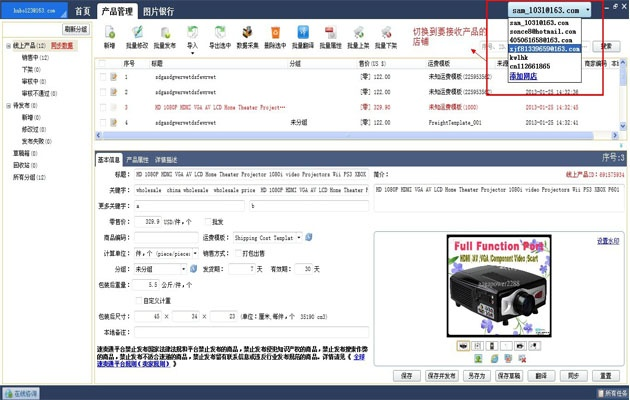This screenshot has height=400, width=630.
Task: Expand the 导入 import dropdown arrow
Action: pos(192,53)
